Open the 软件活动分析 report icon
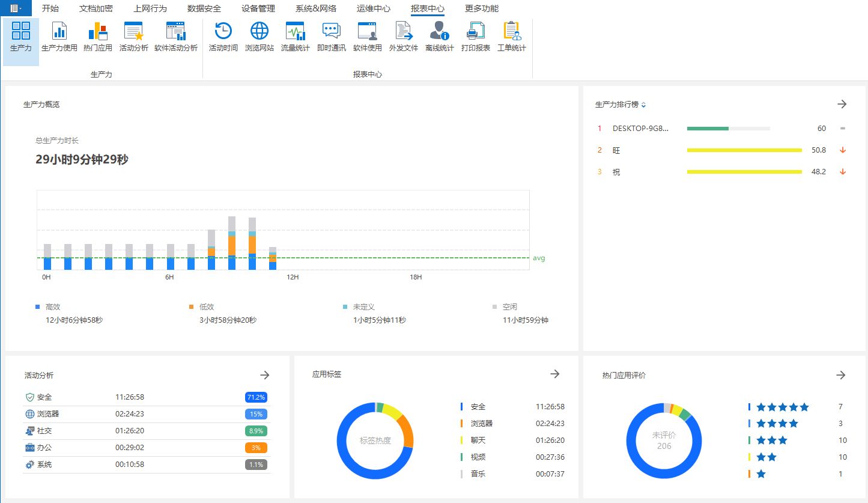This screenshot has height=503, width=868. tap(176, 37)
